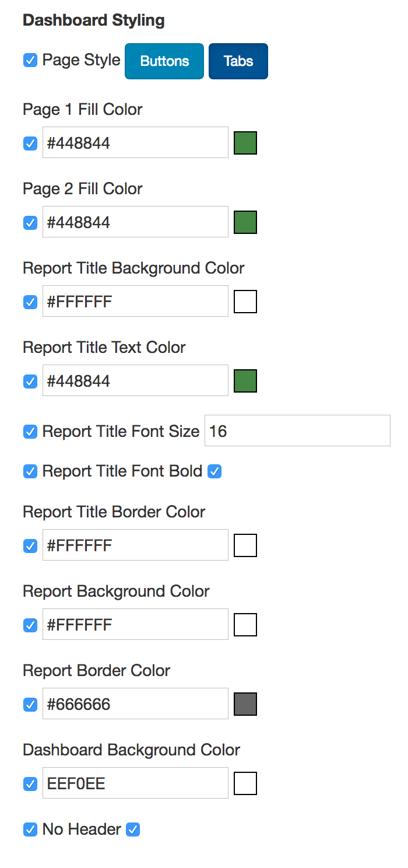Image resolution: width=408 pixels, height=868 pixels.
Task: Open the Dashboard Background Color swatch
Action: (x=245, y=783)
